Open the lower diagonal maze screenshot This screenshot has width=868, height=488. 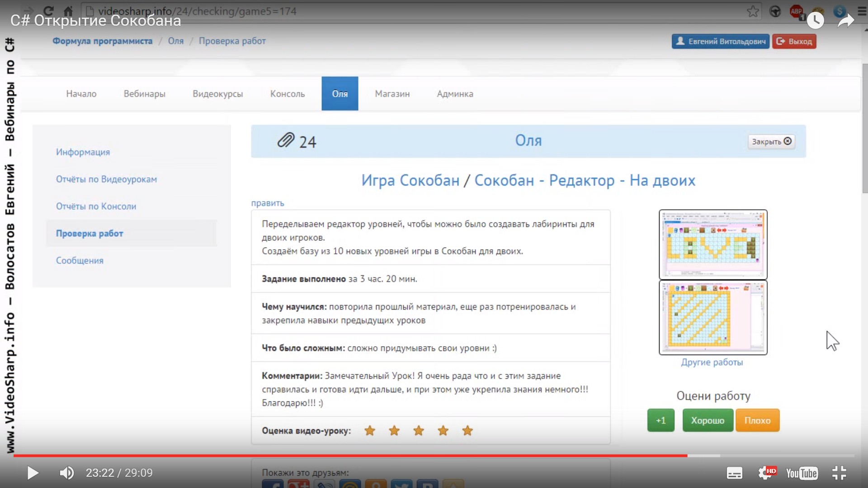713,318
